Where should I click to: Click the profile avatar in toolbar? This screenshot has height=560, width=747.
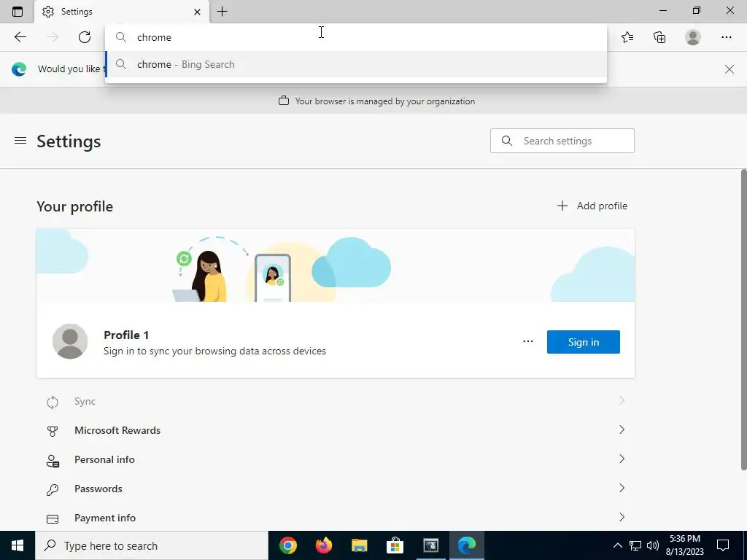[693, 37]
